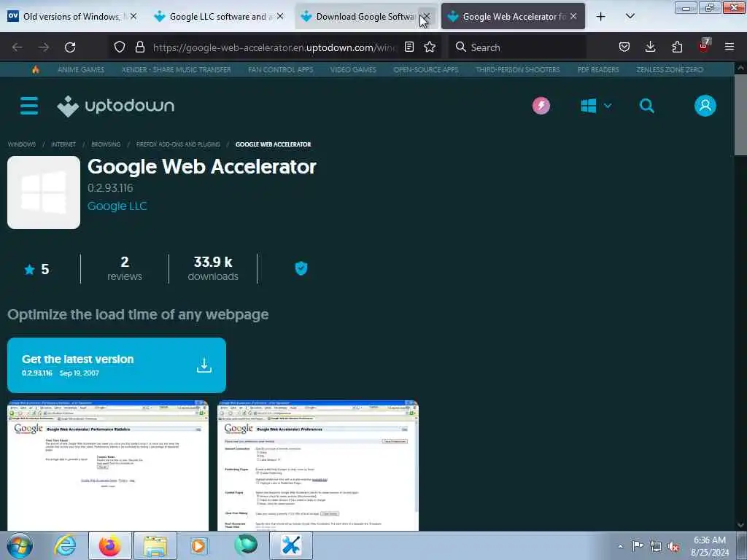Open OPEN-SOURCE APPS link
This screenshot has width=747, height=560.
click(x=426, y=69)
